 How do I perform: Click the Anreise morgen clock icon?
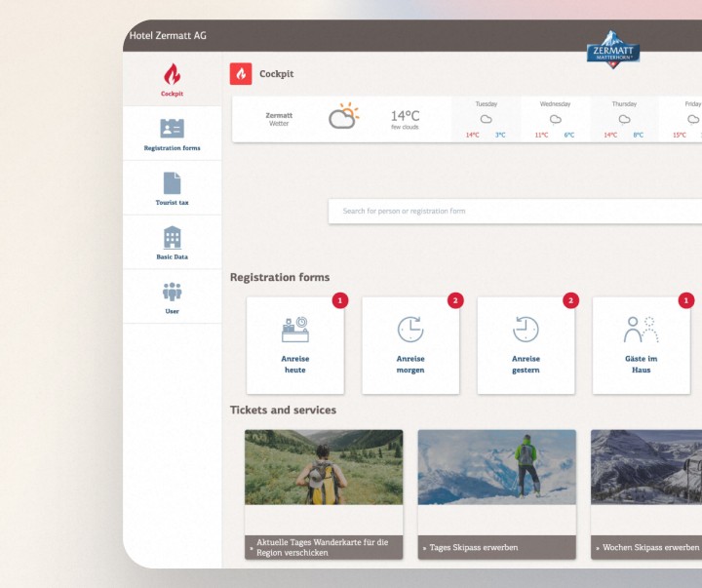(x=410, y=330)
